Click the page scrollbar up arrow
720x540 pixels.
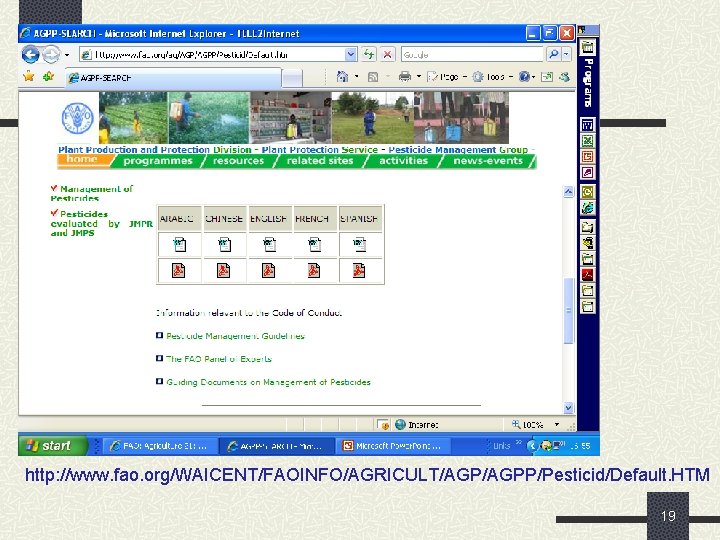click(568, 191)
